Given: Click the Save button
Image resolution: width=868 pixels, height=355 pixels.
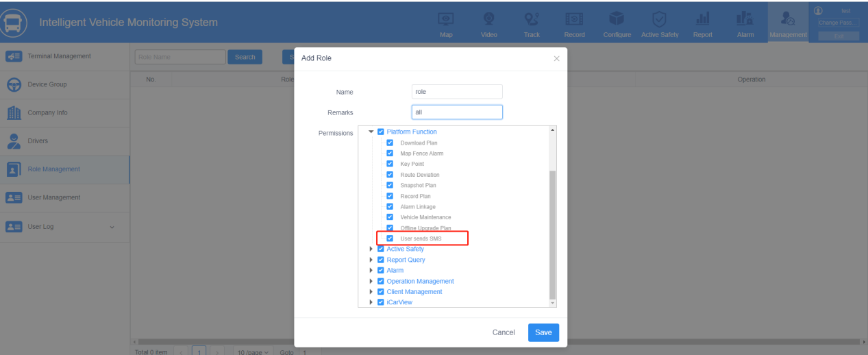Looking at the screenshot, I should click(543, 332).
